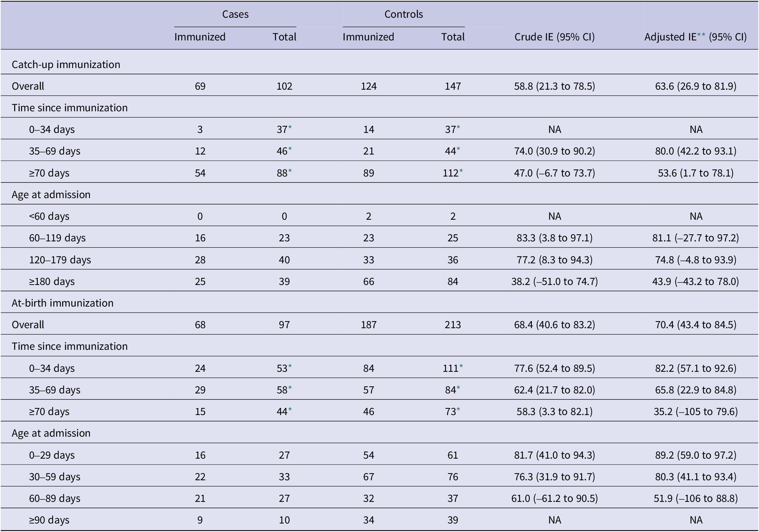The height and width of the screenshot is (532, 759).
Task: Click the adjusted IE value 89.2 (59.0 to 97.2)
Action: pos(696,455)
